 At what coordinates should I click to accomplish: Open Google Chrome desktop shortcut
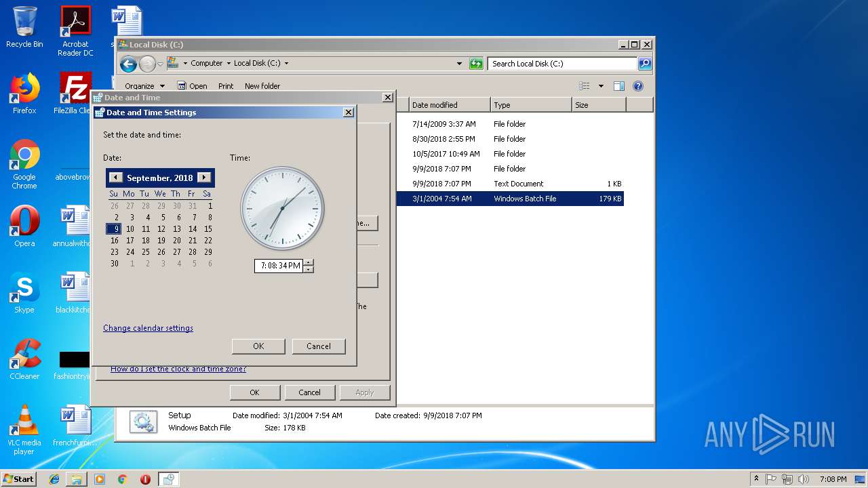24,164
